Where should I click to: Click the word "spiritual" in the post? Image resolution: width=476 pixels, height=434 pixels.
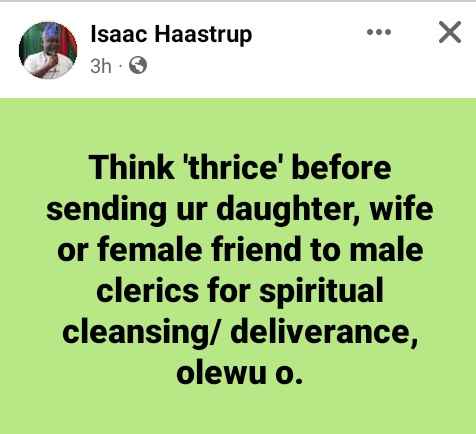[321, 292]
